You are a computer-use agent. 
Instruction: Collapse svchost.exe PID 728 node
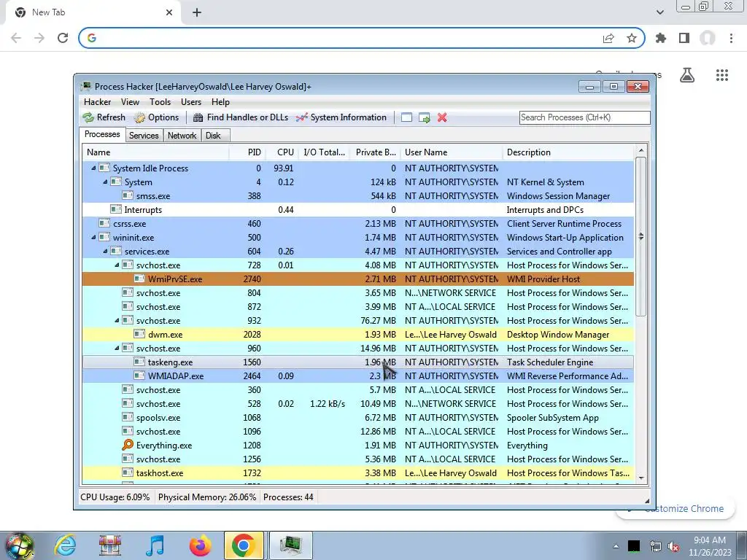click(117, 265)
